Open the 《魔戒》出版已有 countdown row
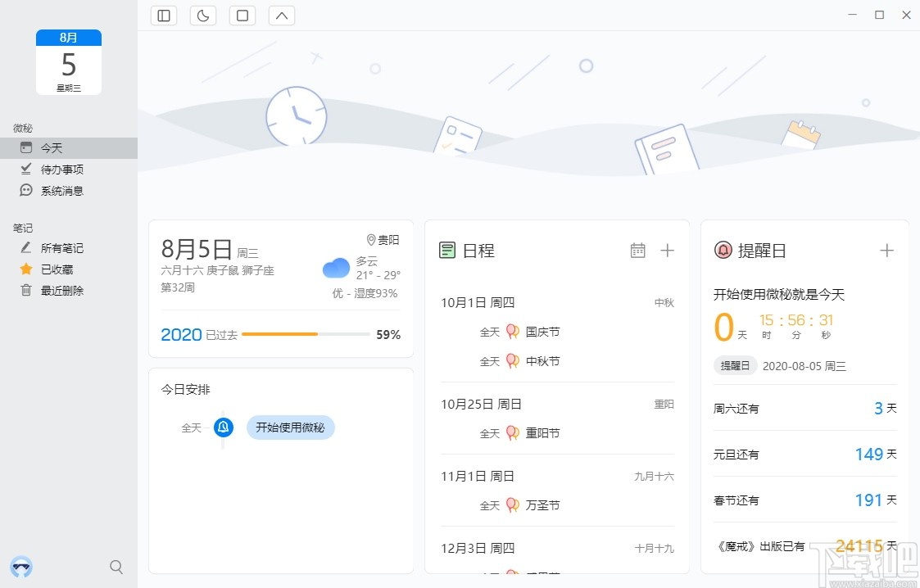Image resolution: width=920 pixels, height=588 pixels. point(804,545)
